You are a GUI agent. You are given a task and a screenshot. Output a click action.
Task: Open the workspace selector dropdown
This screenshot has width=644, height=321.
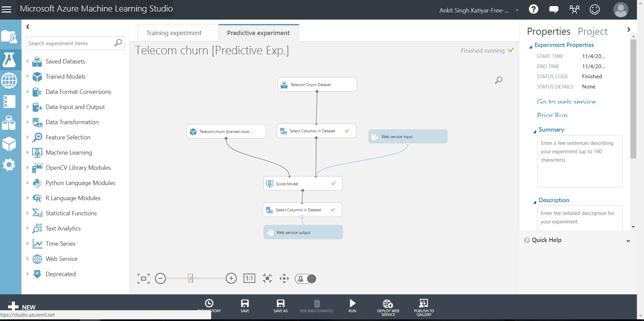pyautogui.click(x=517, y=10)
